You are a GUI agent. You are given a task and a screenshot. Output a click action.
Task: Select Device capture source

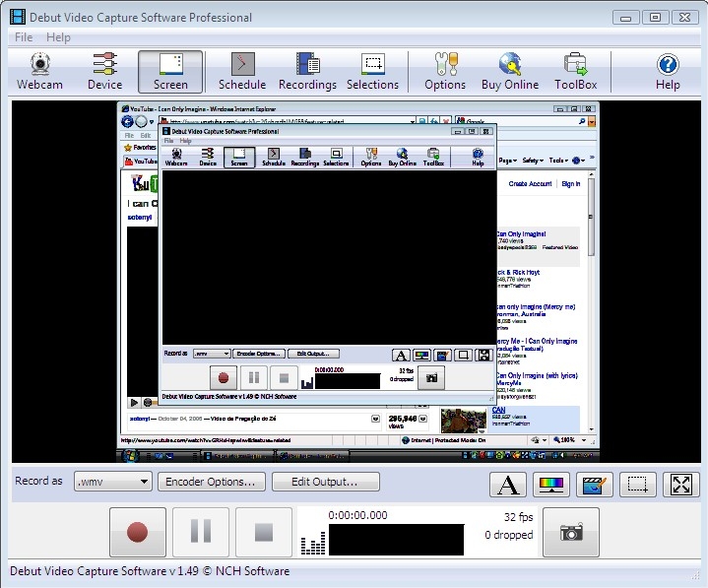click(104, 72)
